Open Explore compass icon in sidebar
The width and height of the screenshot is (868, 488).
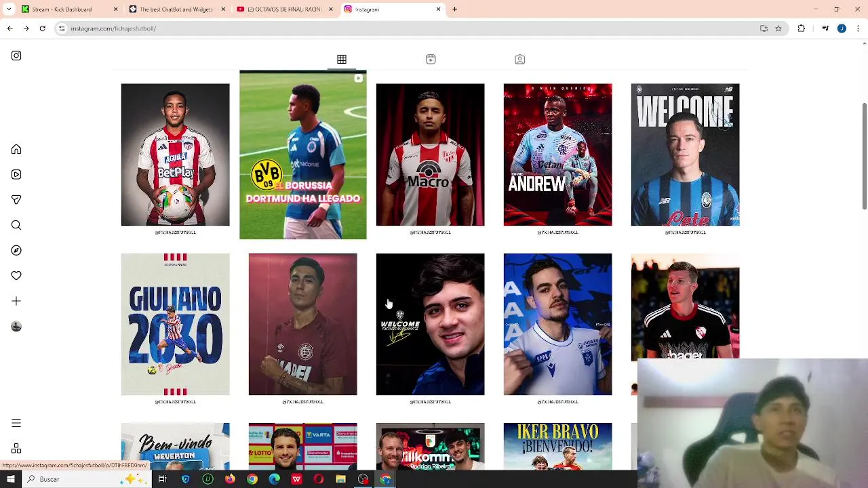pos(16,250)
